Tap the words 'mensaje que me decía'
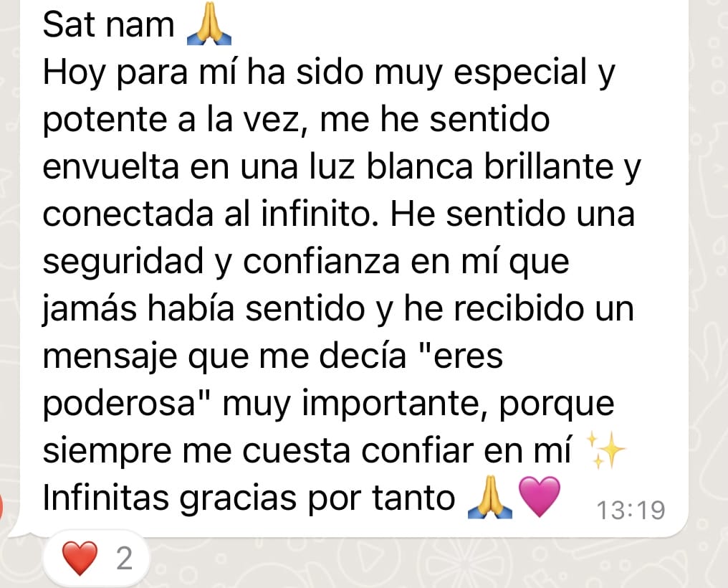 pyautogui.click(x=225, y=356)
